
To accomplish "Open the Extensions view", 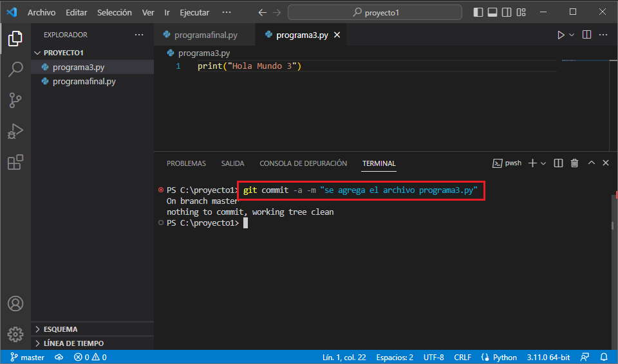I will click(x=15, y=162).
